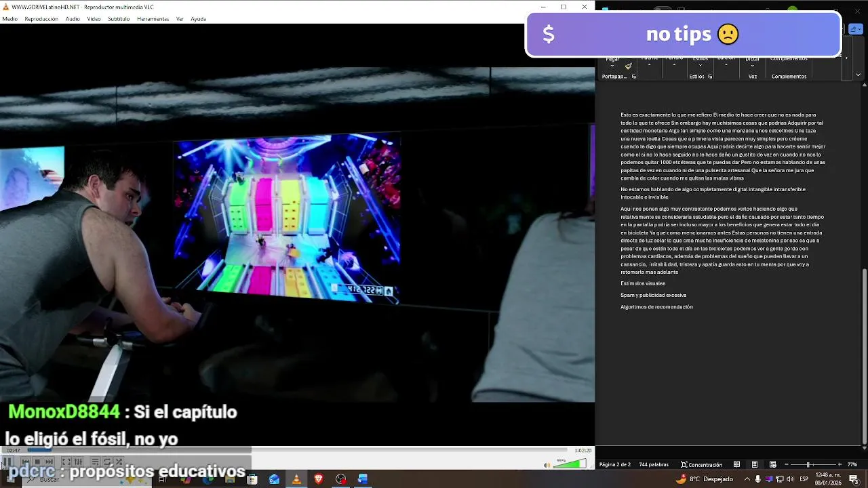
Task: Open OBS Studio from the taskbar
Action: 340,479
